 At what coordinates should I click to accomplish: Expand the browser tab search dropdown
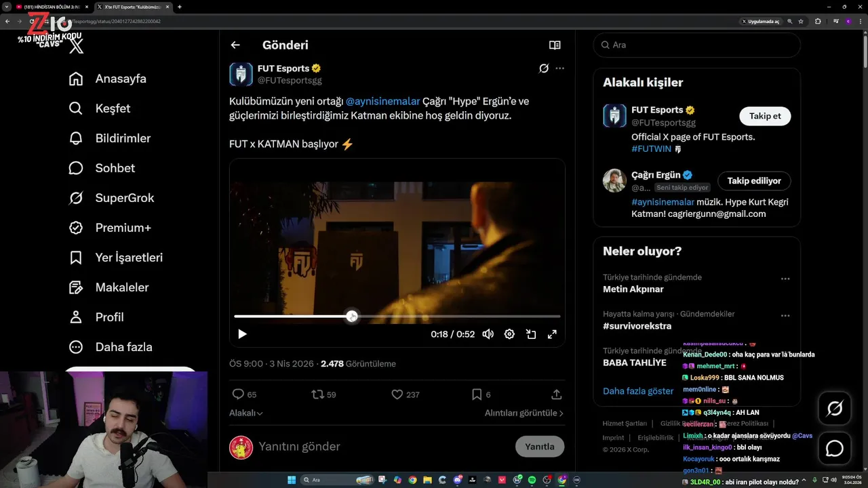(x=6, y=7)
